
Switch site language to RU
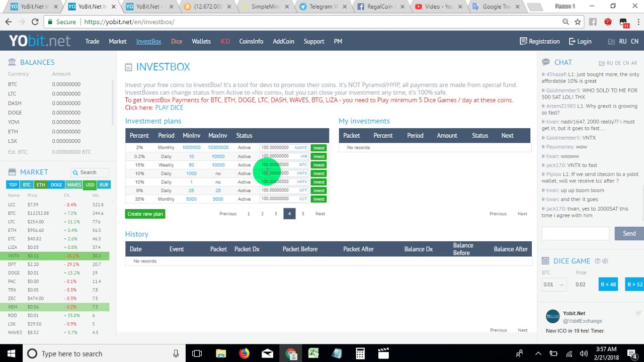pyautogui.click(x=623, y=41)
